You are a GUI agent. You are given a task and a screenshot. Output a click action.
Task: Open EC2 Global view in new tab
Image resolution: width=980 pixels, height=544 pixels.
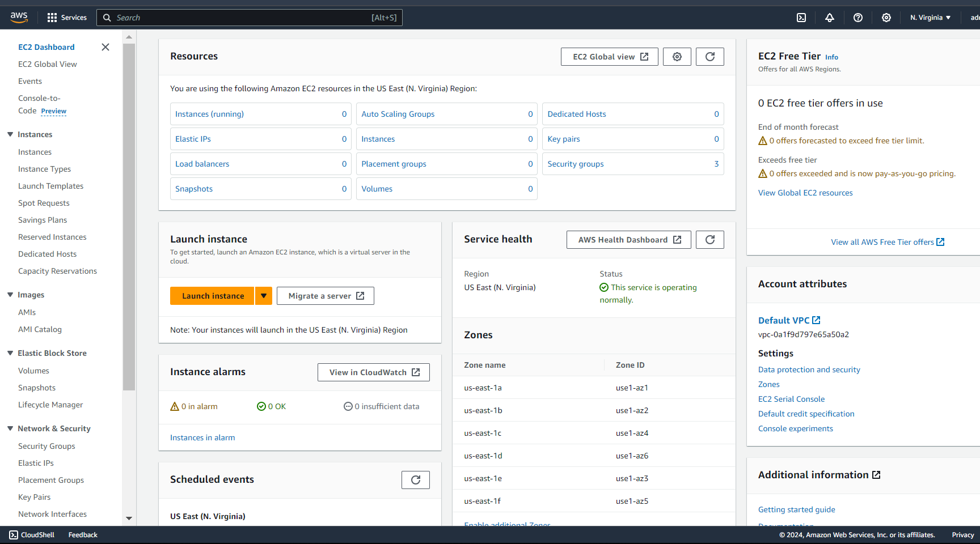609,56
